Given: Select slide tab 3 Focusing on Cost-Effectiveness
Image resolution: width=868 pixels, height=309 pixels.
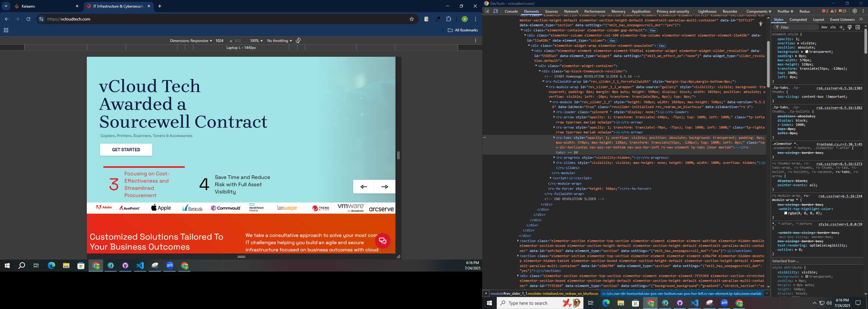Looking at the screenshot, I should [x=144, y=182].
